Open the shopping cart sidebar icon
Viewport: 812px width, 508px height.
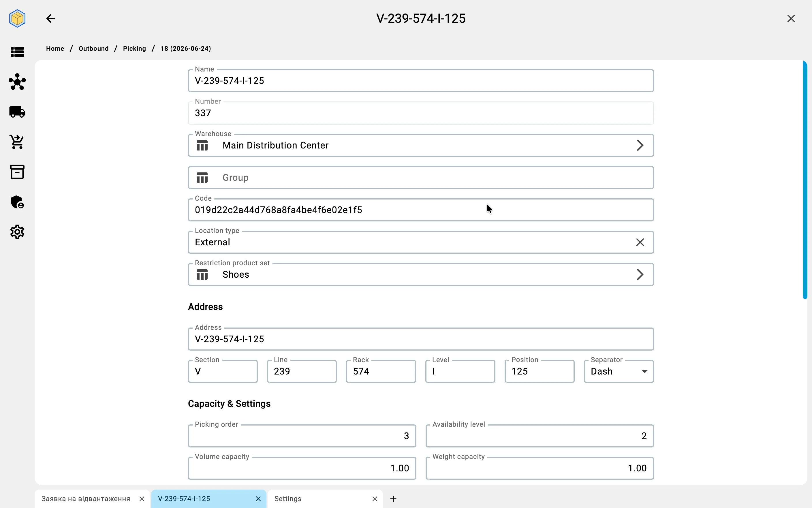click(x=17, y=142)
